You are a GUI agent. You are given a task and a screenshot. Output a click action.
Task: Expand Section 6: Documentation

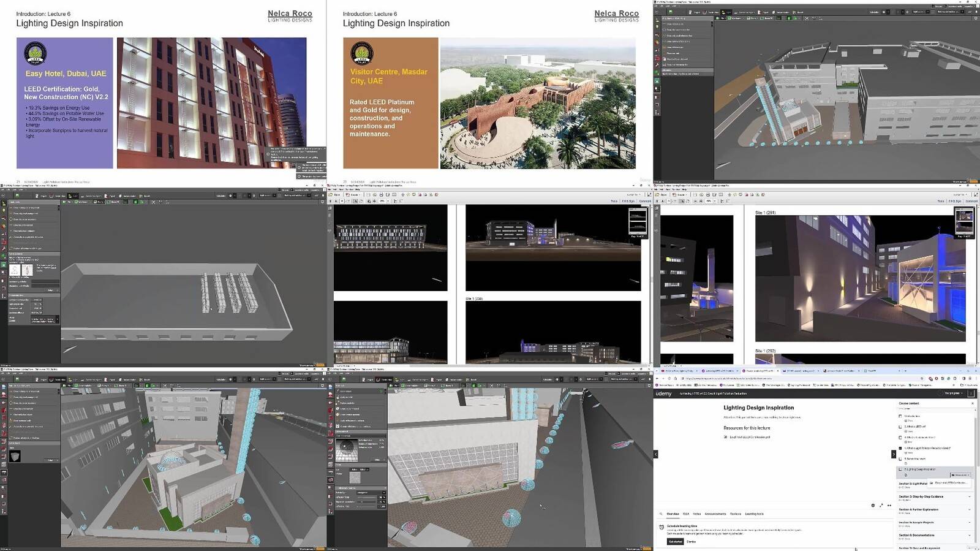pyautogui.click(x=934, y=536)
